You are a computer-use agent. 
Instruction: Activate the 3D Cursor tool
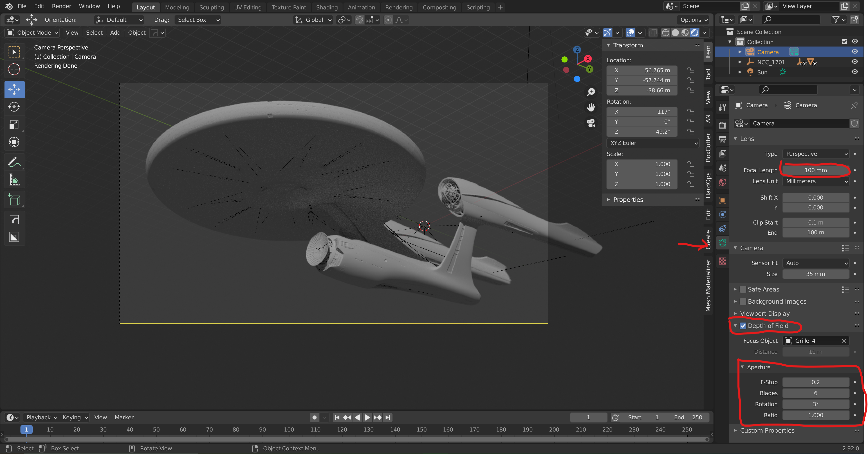tap(14, 69)
